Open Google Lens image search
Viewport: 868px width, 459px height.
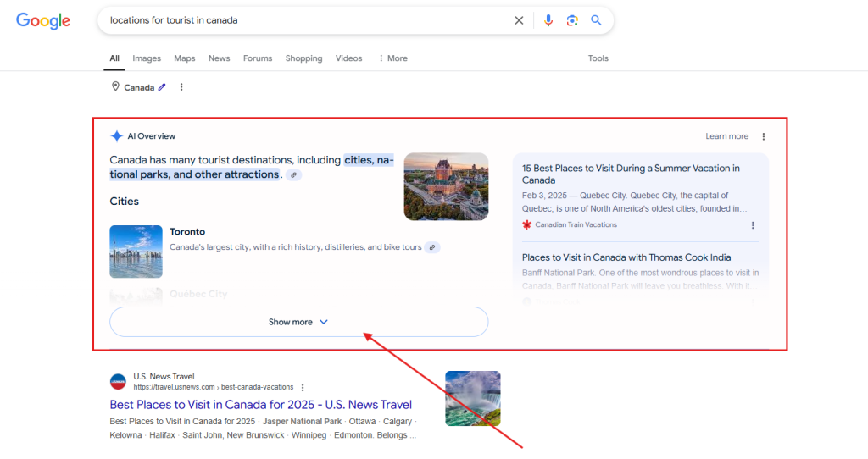pos(572,20)
